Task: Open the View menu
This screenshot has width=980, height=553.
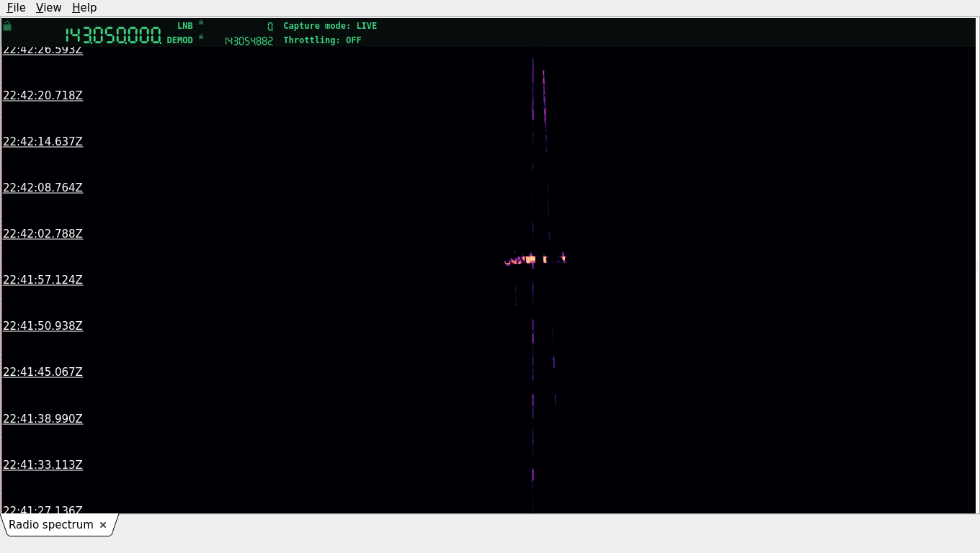Action: 48,7
